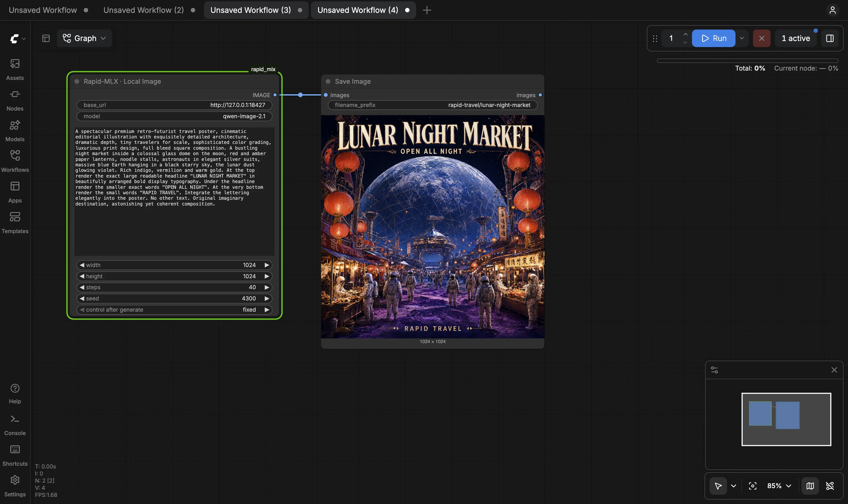
Task: Open the Workflows sidebar panel
Action: [x=15, y=161]
